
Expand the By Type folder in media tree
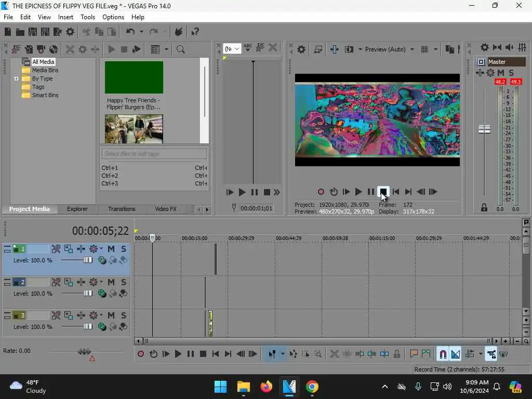pyautogui.click(x=16, y=79)
